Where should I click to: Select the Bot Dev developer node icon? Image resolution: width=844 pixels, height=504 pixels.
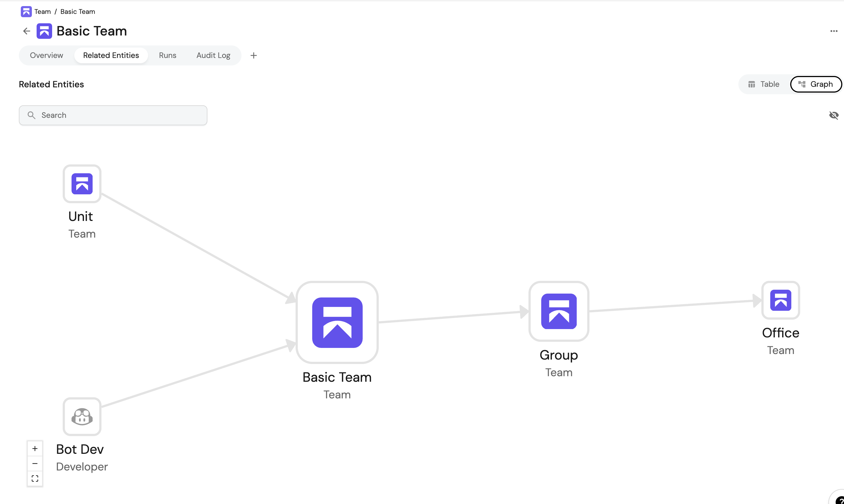click(x=82, y=417)
